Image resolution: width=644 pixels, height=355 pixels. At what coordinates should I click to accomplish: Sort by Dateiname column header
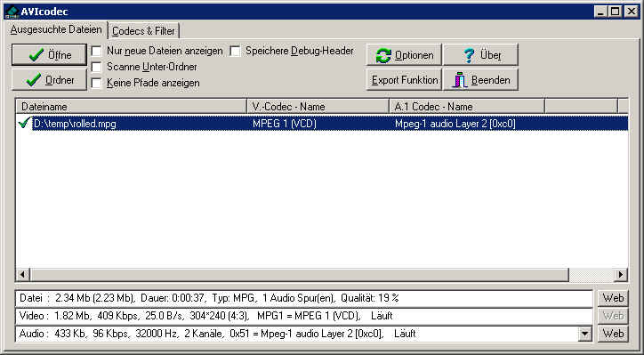(131, 107)
